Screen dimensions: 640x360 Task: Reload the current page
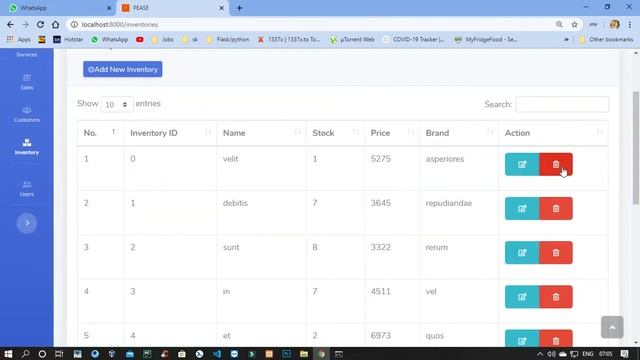[40, 24]
